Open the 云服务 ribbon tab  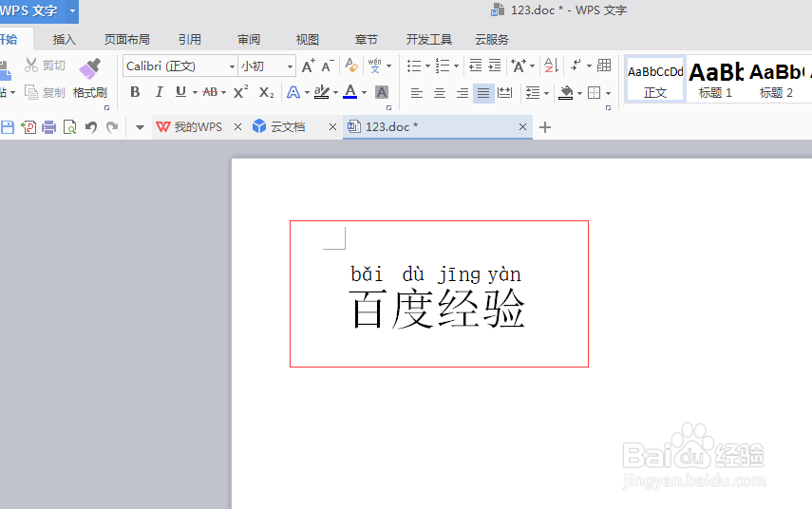(492, 39)
